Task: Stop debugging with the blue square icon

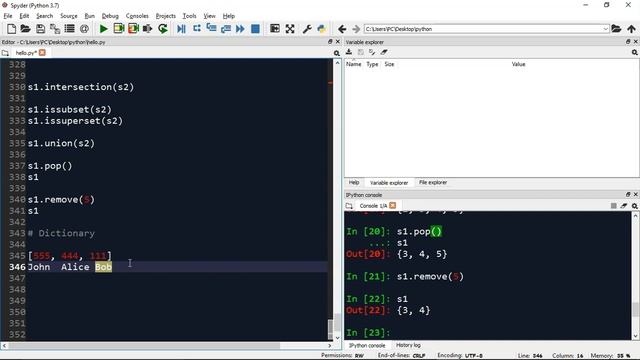Action: tap(255, 29)
